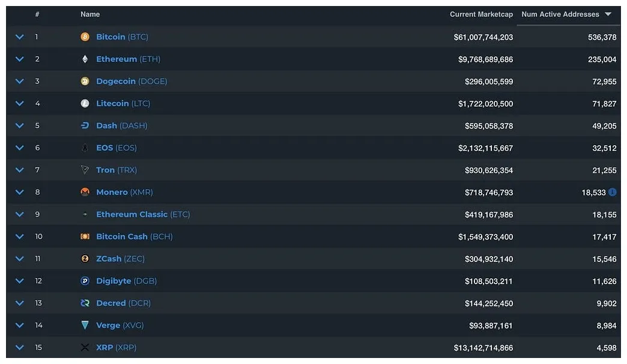
Task: Click the XRP cross logo icon
Action: (x=85, y=347)
